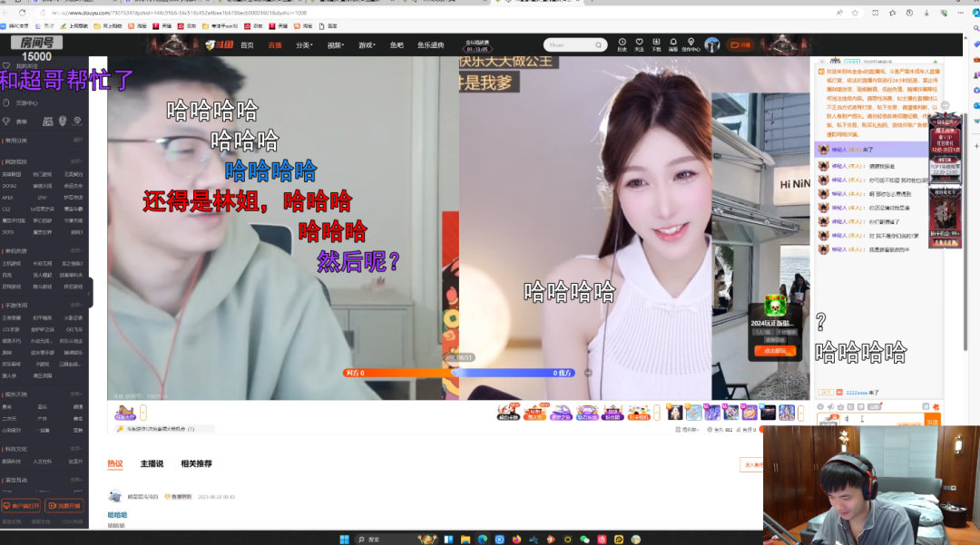Screen dimensions: 980x545
Task: Expand the 游戏 dropdown in navigation
Action: click(x=367, y=45)
